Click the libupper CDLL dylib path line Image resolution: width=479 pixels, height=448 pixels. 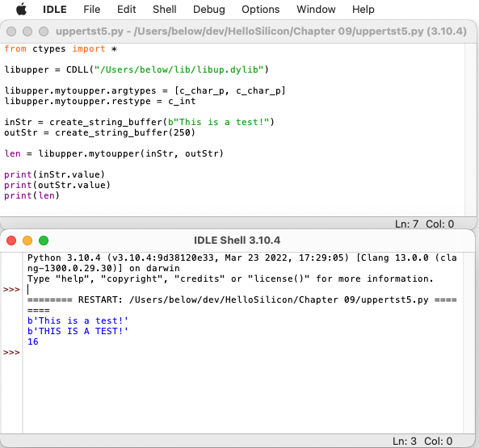click(137, 69)
